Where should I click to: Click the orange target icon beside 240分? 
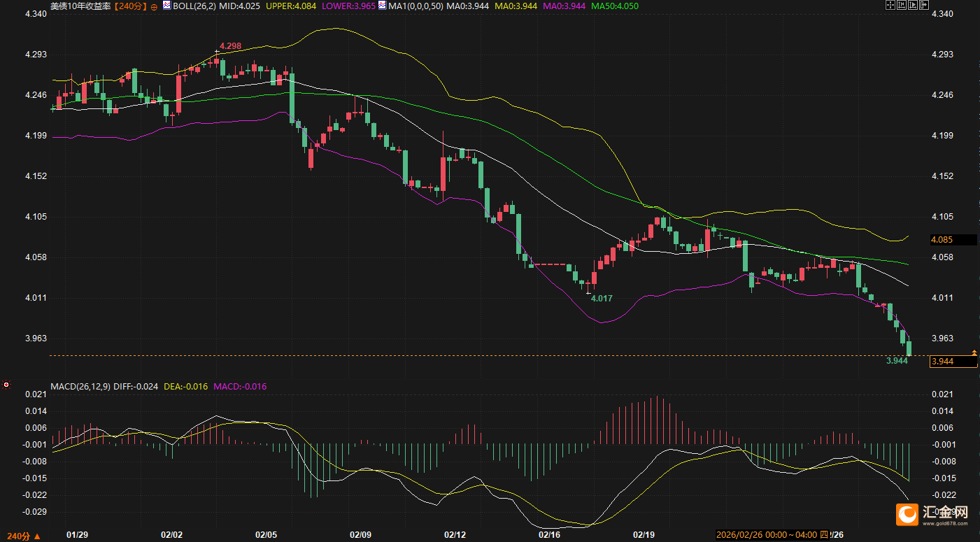pyautogui.click(x=155, y=6)
